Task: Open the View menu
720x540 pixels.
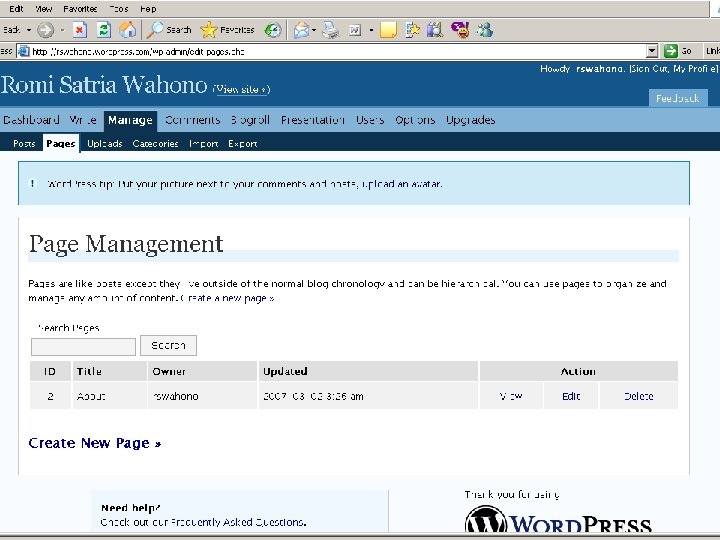Action: click(x=44, y=9)
